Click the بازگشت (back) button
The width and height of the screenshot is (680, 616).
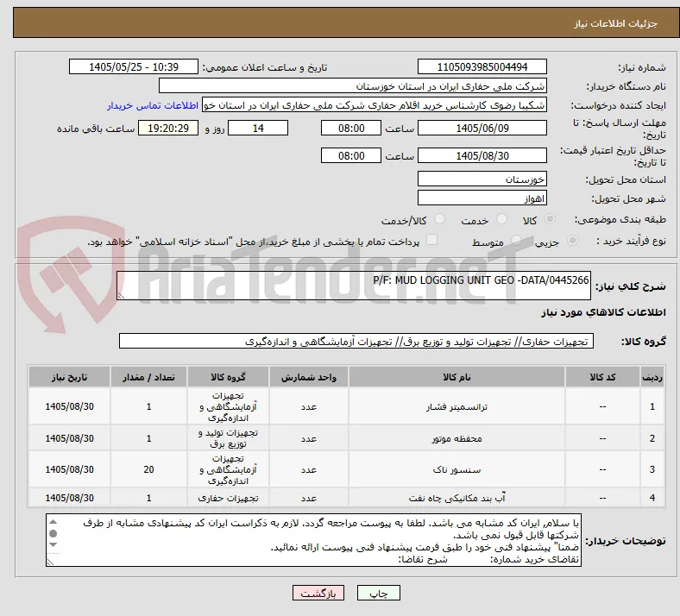318,593
